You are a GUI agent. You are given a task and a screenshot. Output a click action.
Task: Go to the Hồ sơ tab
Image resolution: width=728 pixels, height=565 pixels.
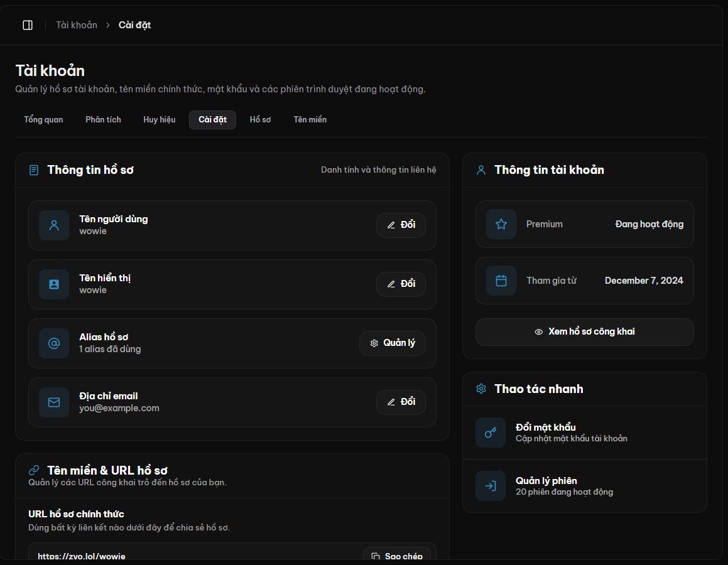[260, 120]
